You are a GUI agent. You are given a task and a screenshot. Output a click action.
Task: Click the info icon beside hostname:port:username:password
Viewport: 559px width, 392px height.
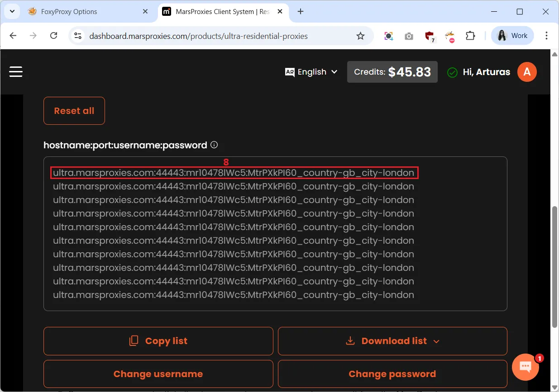[x=214, y=145]
